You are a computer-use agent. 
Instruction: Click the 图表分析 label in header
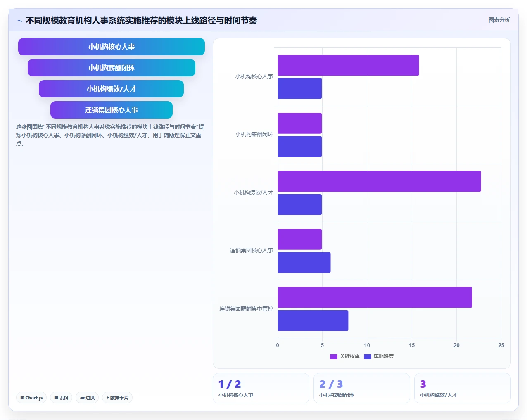[x=499, y=20]
